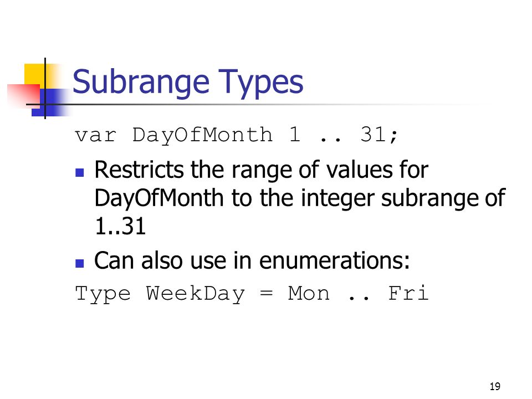Click the second blue bullet square

[x=80, y=263]
